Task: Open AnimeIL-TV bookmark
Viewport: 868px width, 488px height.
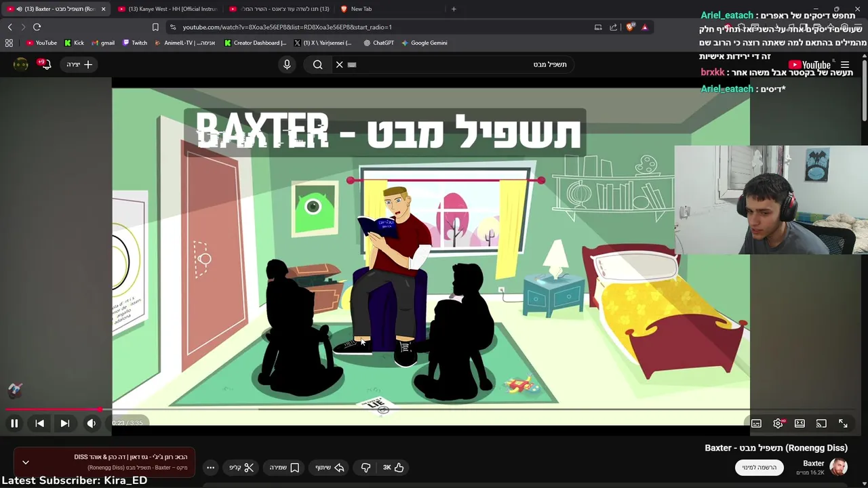Action: 184,43
